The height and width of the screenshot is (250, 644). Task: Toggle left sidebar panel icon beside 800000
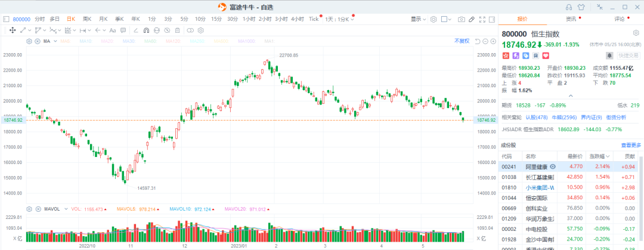pyautogui.click(x=6, y=19)
